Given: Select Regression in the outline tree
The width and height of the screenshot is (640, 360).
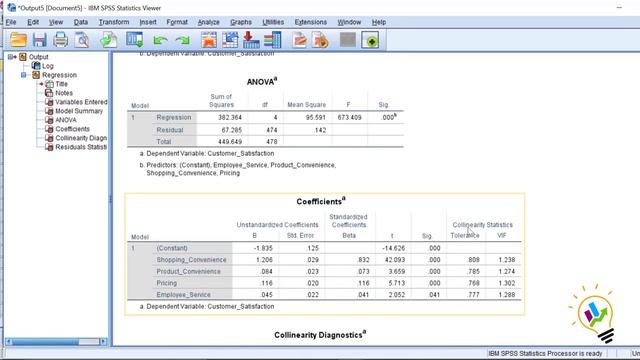Looking at the screenshot, I should pos(59,75).
